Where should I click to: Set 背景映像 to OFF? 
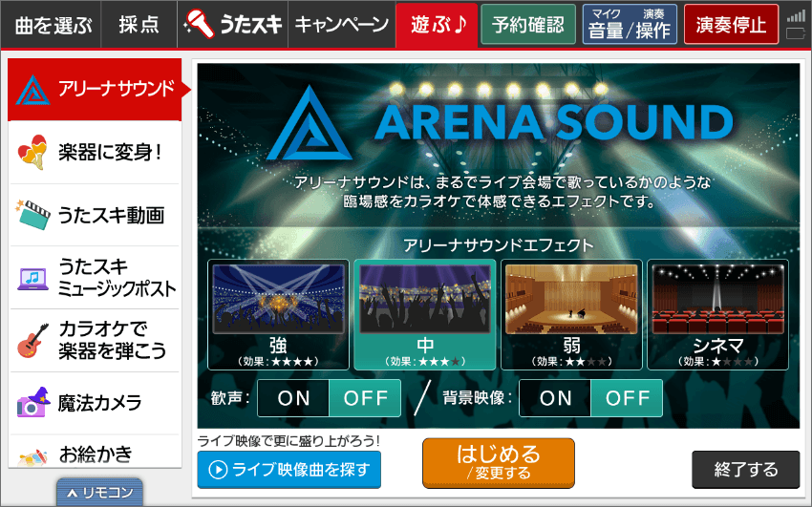627,398
